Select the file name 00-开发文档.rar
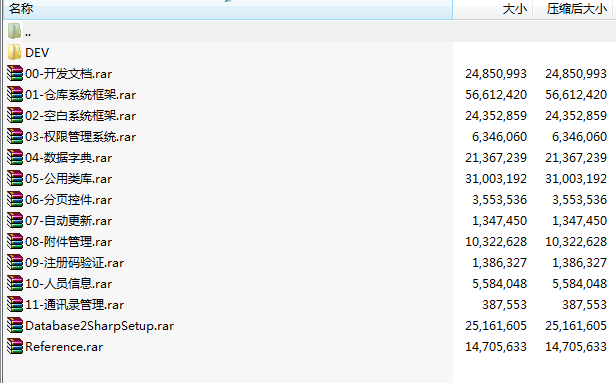The image size is (616, 383). (x=68, y=74)
